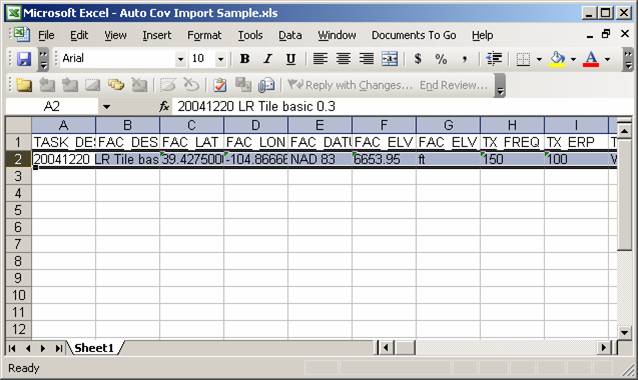Click vertical scrollbar down arrow

tap(625, 332)
